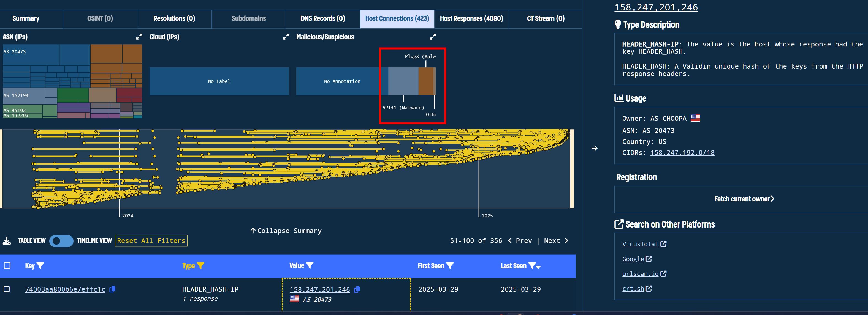Filter by Type column funnel icon
Screen dimensions: 868x315
point(200,265)
